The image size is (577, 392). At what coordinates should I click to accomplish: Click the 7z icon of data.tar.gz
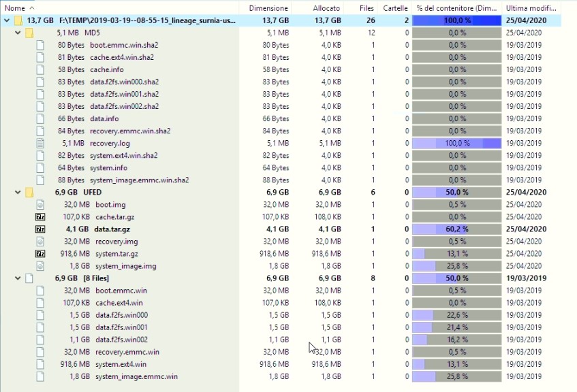coord(40,229)
